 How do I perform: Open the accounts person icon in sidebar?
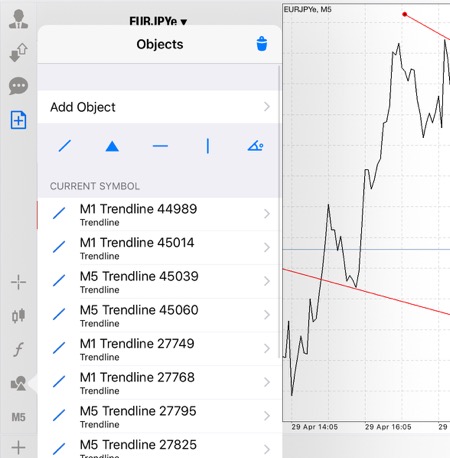coord(18,19)
